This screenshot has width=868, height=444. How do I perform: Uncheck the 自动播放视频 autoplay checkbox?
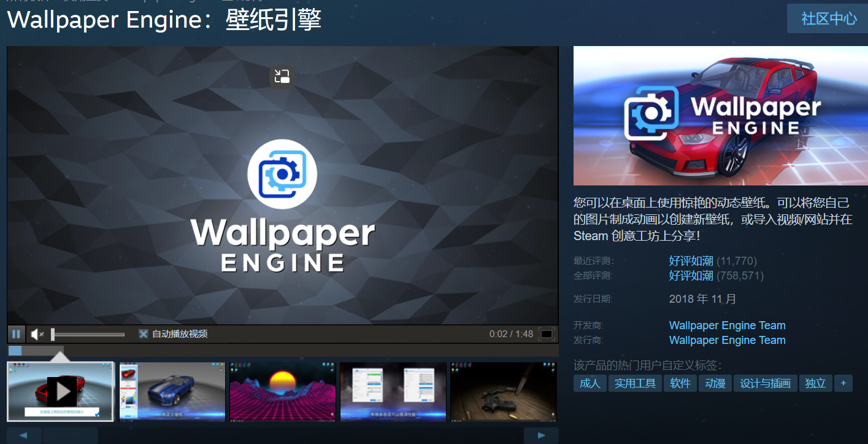(144, 334)
